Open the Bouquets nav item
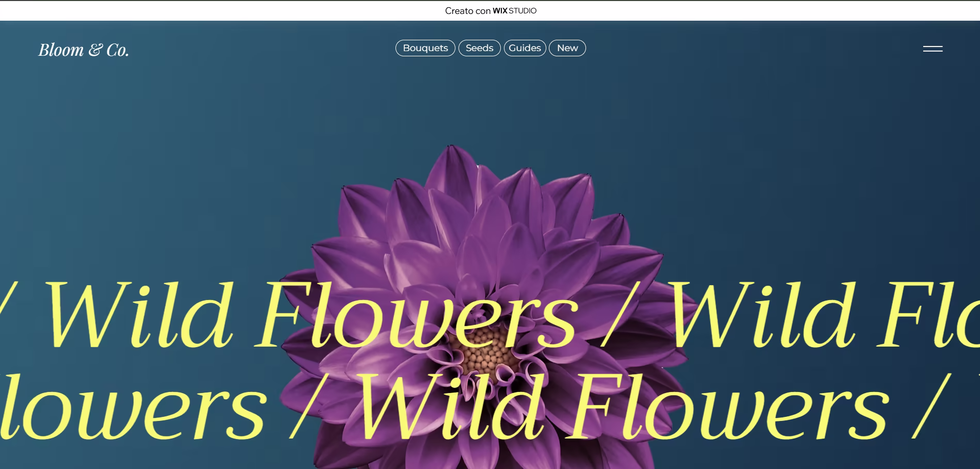The height and width of the screenshot is (469, 980). 425,48
